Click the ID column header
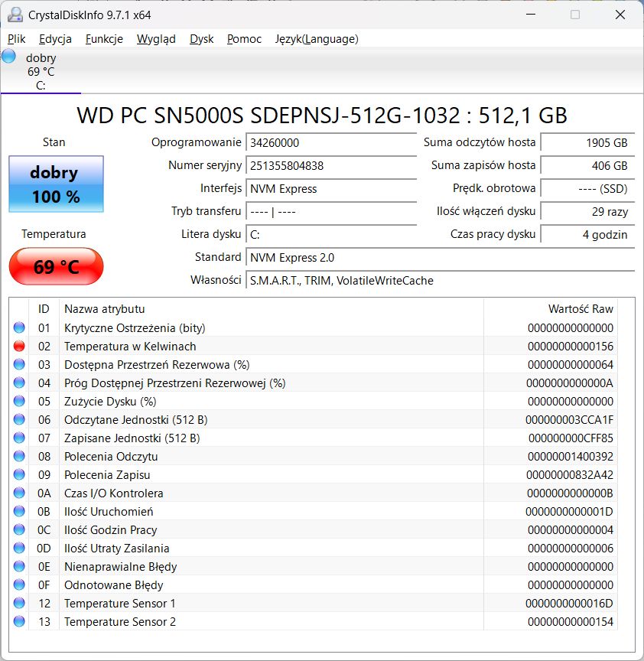This screenshot has width=644, height=661. click(44, 309)
